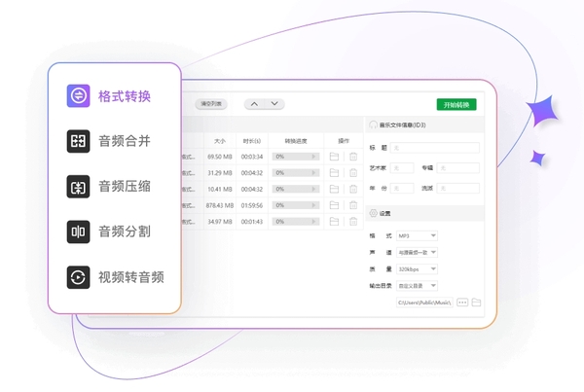Click the three-dots browse button beside output path
584x392 pixels.
(462, 303)
